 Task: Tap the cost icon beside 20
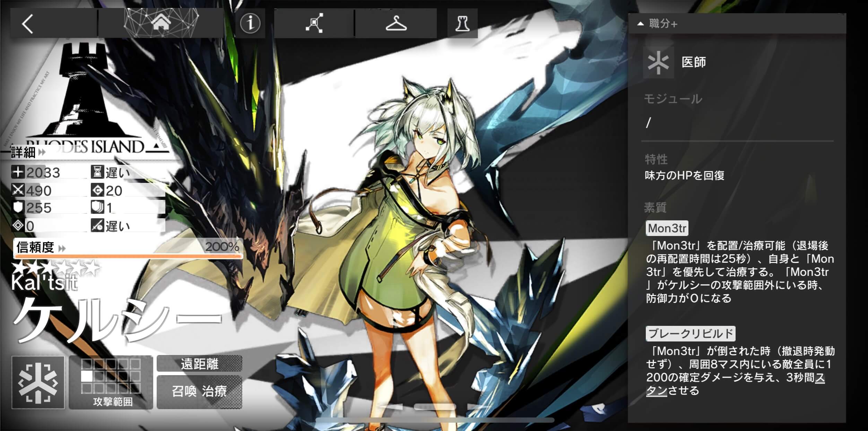click(97, 190)
